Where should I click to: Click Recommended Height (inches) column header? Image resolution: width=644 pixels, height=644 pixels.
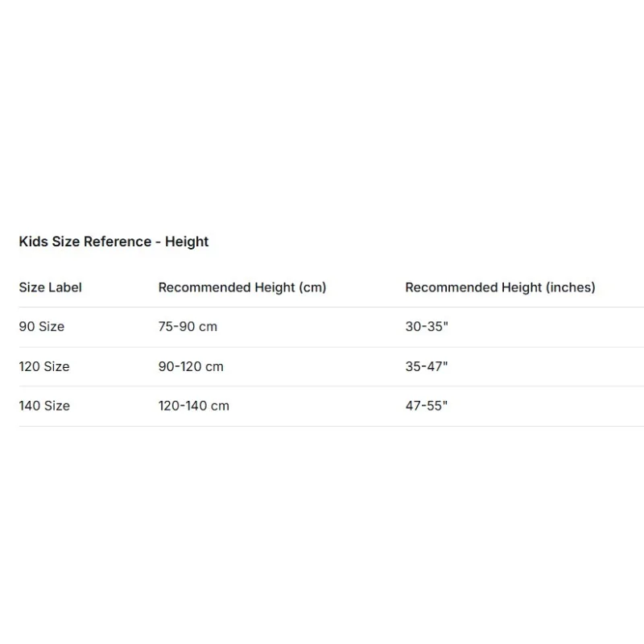coord(500,287)
